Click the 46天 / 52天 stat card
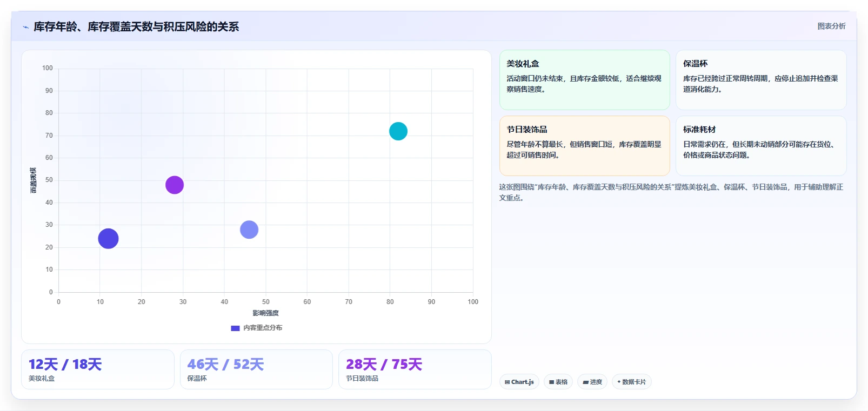This screenshot has height=411, width=868. 256,369
